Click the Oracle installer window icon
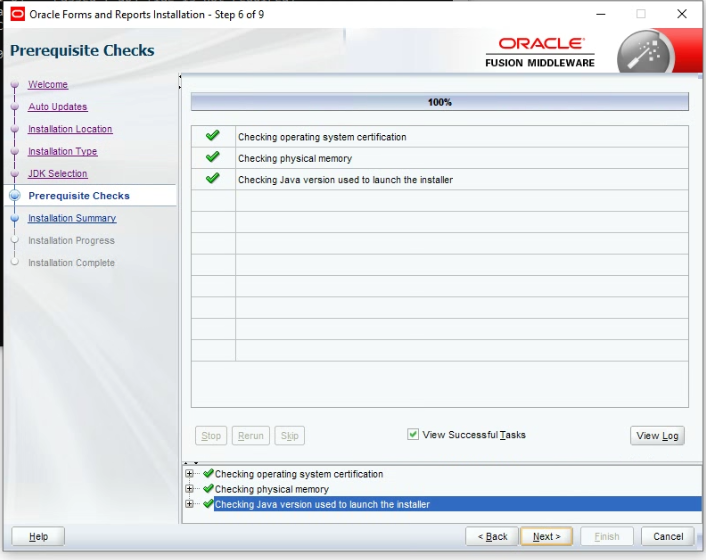This screenshot has height=560, width=706. (x=17, y=14)
